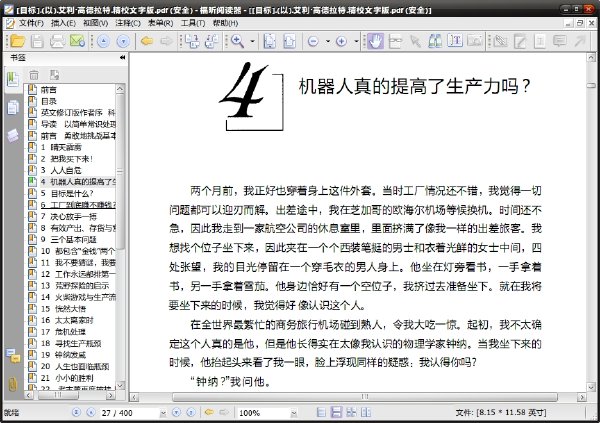Click the status bar previous page button
The width and height of the screenshot is (600, 423).
click(x=91, y=412)
